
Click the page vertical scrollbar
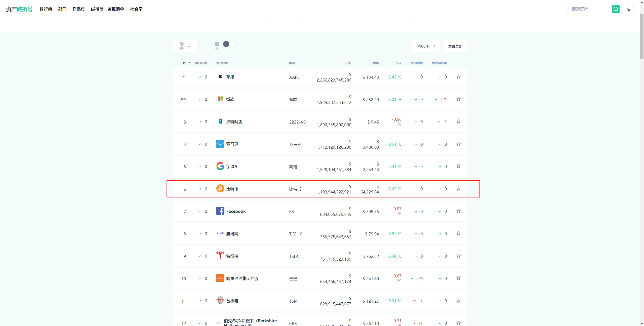(642, 36)
